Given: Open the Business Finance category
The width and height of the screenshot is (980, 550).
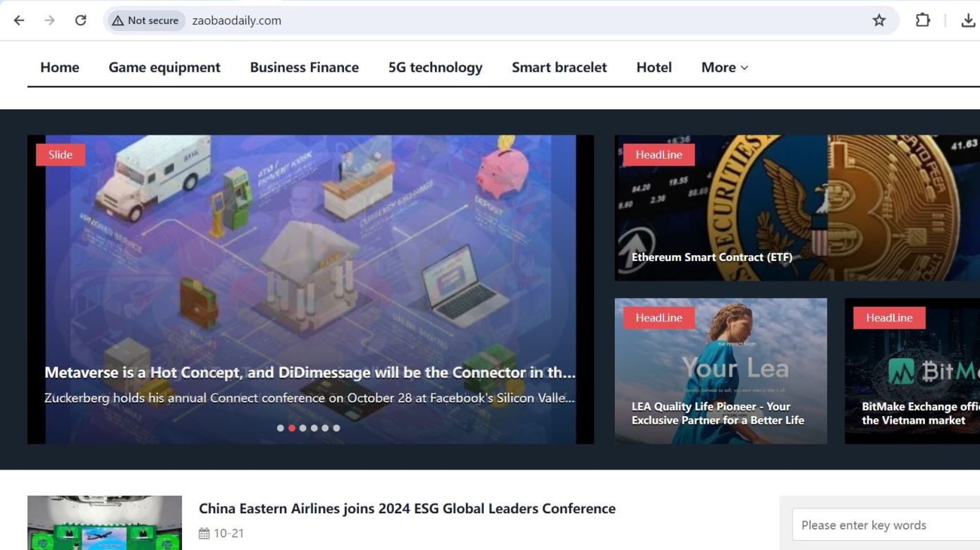Looking at the screenshot, I should point(305,67).
